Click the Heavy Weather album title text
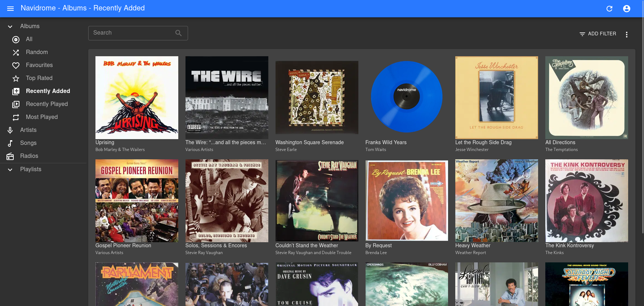644x306 pixels. (473, 245)
